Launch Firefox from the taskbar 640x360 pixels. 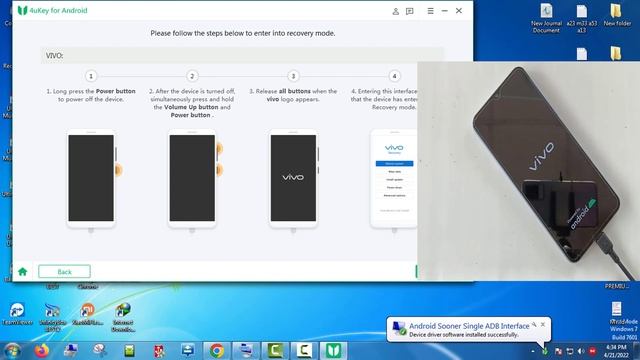[x=42, y=351]
